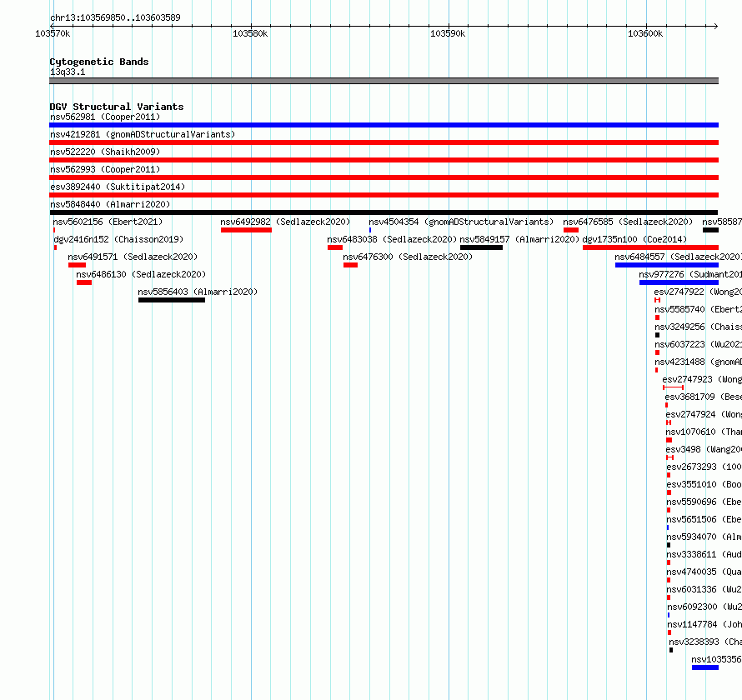Screen dimensions: 742x700
Task: Open dgv1735n100 (Coe2014) variant
Action: pyautogui.click(x=634, y=239)
